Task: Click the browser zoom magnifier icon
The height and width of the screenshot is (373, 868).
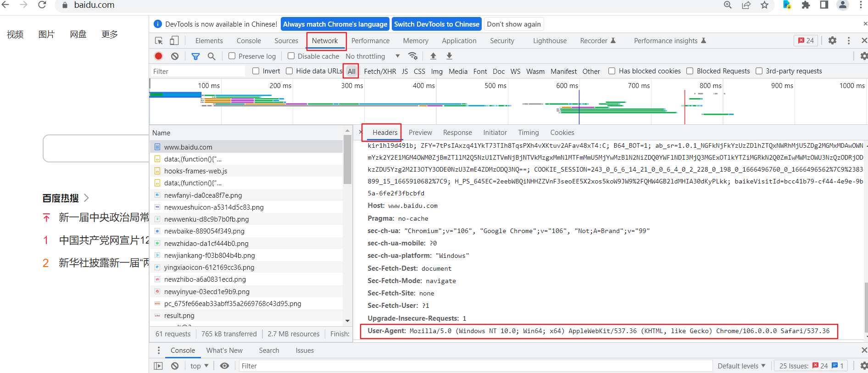Action: pos(728,5)
